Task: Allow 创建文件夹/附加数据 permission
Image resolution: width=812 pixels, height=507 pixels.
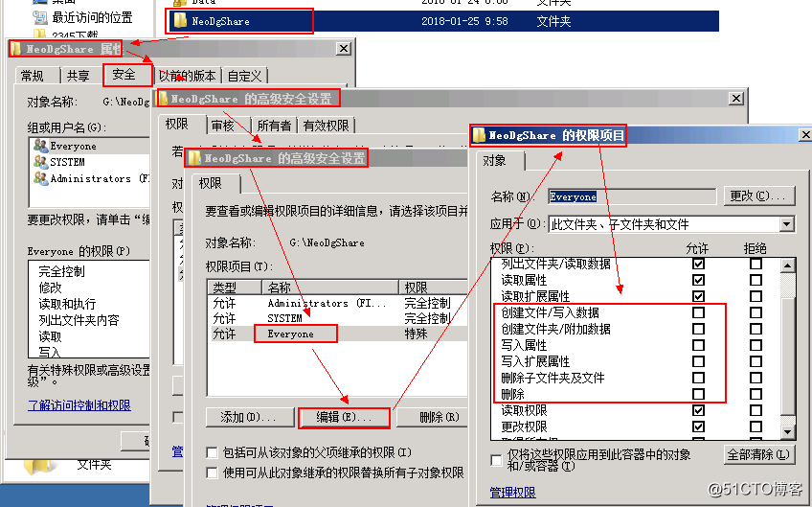Action: [x=699, y=329]
